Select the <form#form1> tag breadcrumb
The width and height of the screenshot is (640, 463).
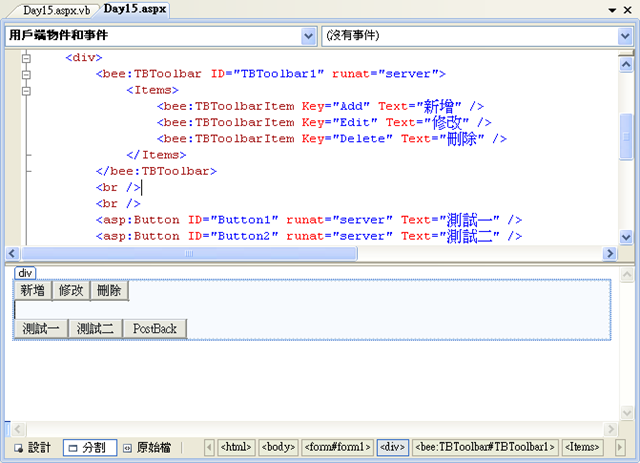[x=338, y=447]
